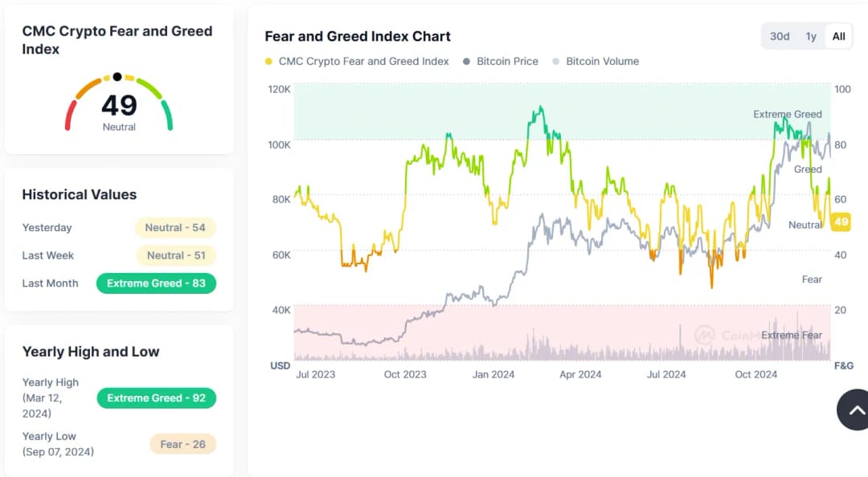Select the All time range tab

coord(838,36)
